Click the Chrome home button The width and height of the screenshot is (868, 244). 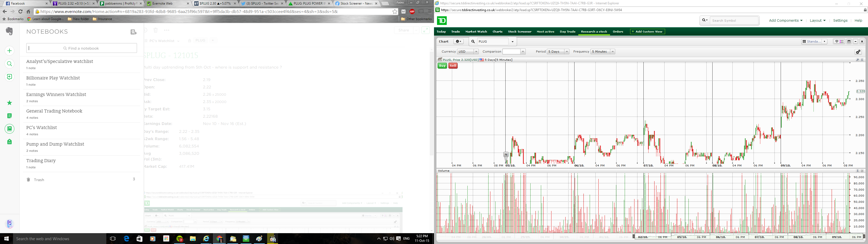[28, 12]
